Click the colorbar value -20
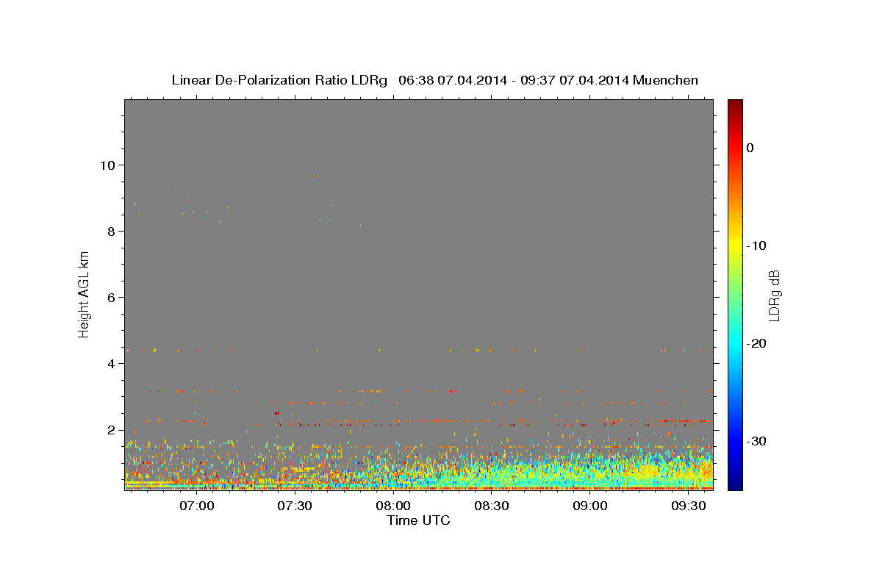This screenshot has height=588, width=882. coord(757,343)
